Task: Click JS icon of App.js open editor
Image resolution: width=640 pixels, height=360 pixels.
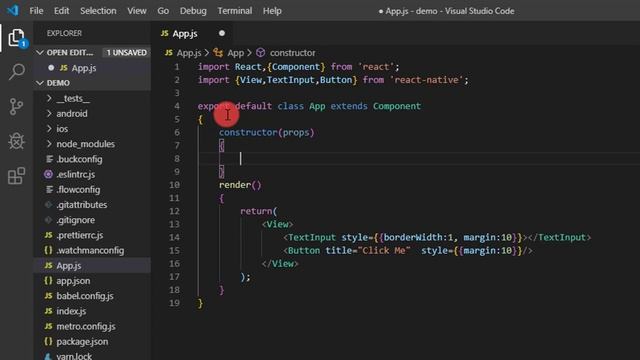Action: [x=63, y=68]
